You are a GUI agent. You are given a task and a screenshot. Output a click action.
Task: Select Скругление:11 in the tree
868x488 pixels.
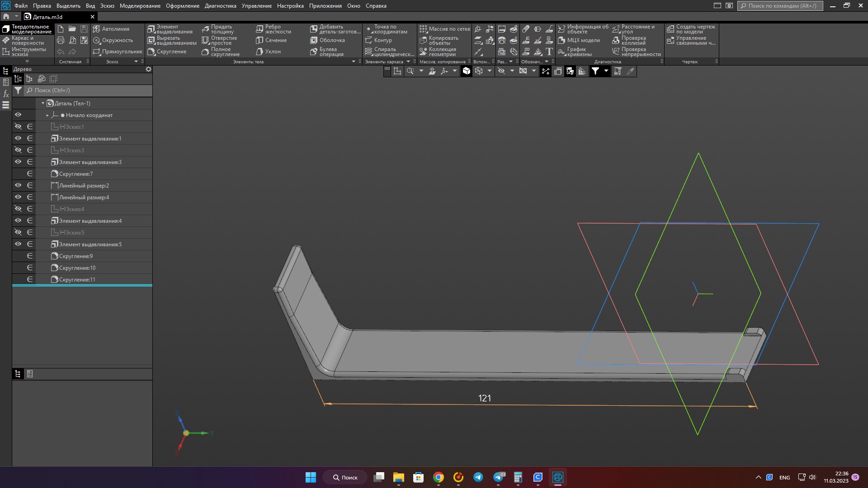tap(77, 280)
